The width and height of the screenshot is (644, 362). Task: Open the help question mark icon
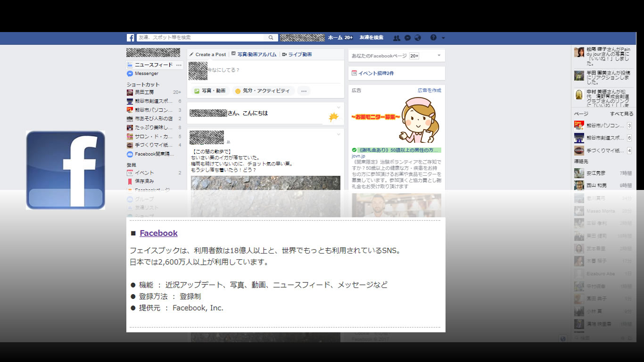(x=433, y=38)
